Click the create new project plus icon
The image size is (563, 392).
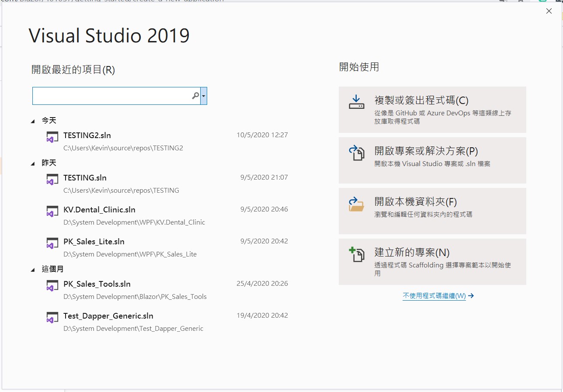pos(356,254)
